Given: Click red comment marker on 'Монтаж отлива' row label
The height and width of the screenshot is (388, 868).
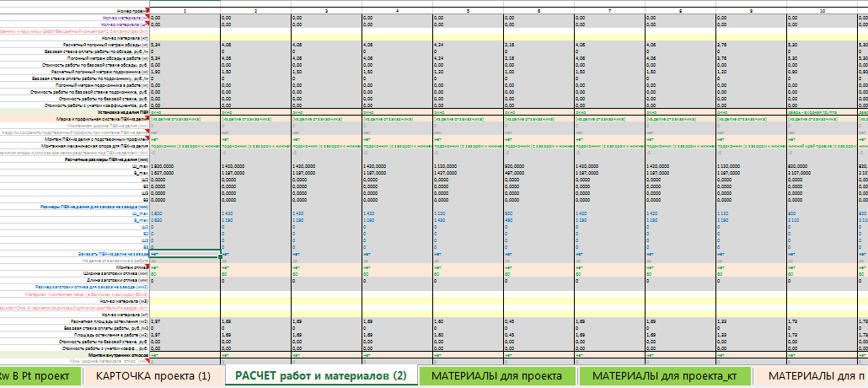Looking at the screenshot, I should 147,266.
